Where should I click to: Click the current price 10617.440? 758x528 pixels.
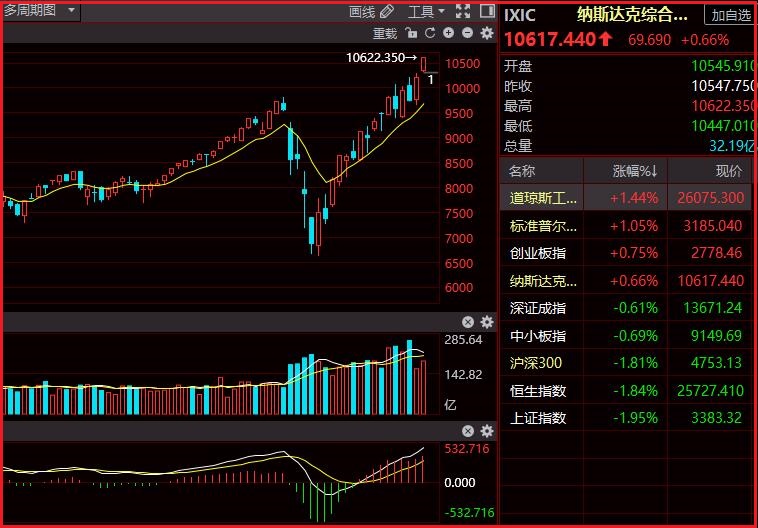coord(550,40)
